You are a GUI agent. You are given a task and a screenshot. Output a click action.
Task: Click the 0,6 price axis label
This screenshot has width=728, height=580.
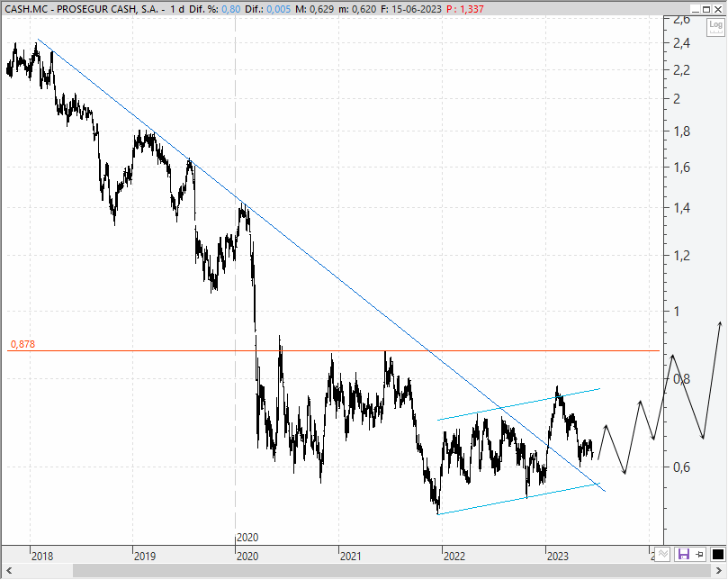pos(681,467)
